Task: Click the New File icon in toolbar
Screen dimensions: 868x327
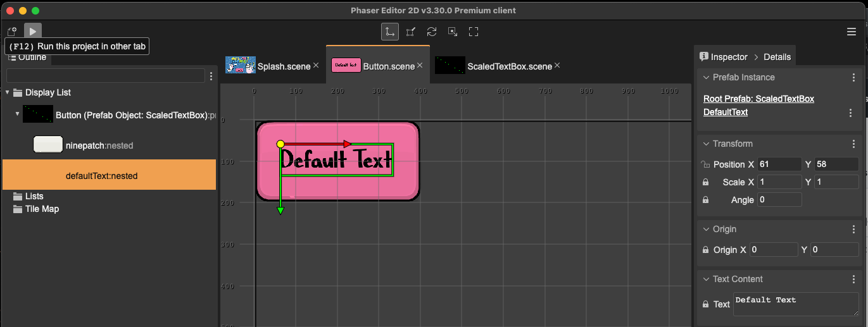Action: tap(11, 31)
